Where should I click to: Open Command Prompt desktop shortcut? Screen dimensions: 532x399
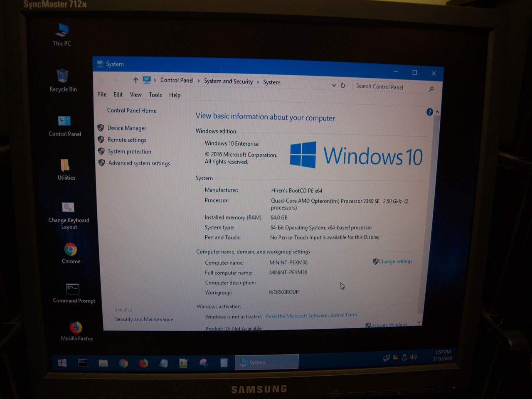(74, 293)
